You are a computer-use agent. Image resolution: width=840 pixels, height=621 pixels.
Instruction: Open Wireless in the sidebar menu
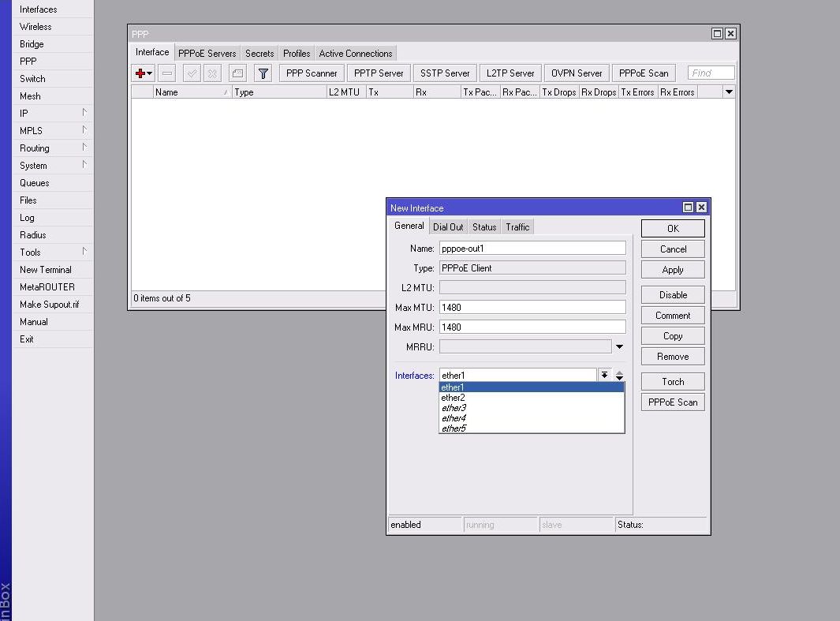(53, 26)
